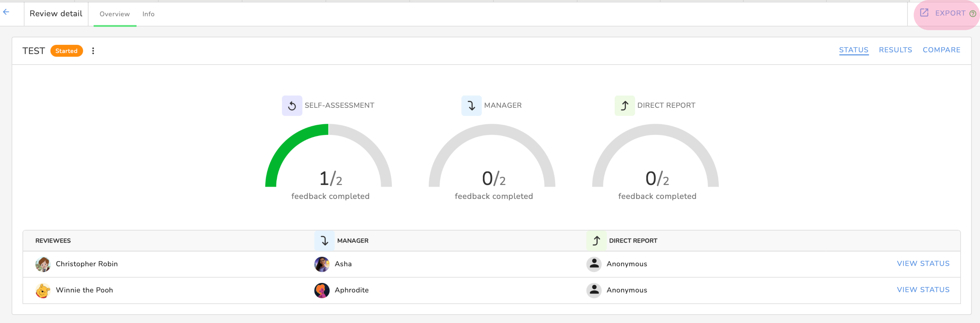Open the three-dot menu beside TEST

click(93, 51)
